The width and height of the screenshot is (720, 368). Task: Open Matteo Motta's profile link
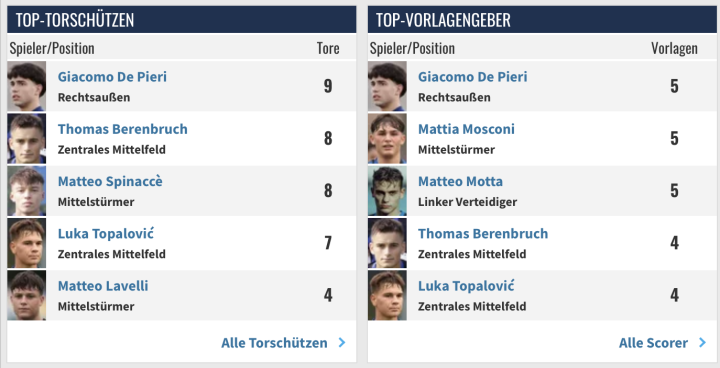460,181
